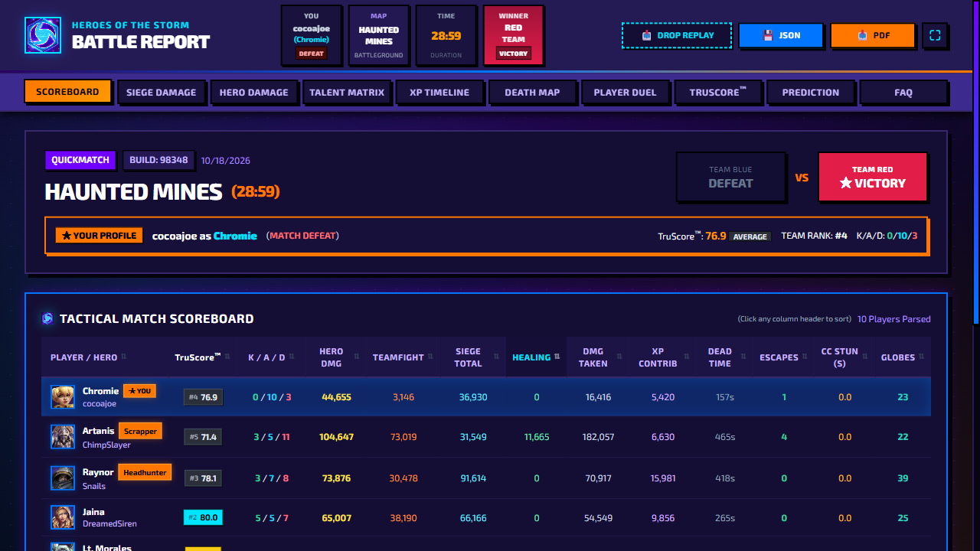Click the Heroes of the Storm logo icon

point(43,35)
